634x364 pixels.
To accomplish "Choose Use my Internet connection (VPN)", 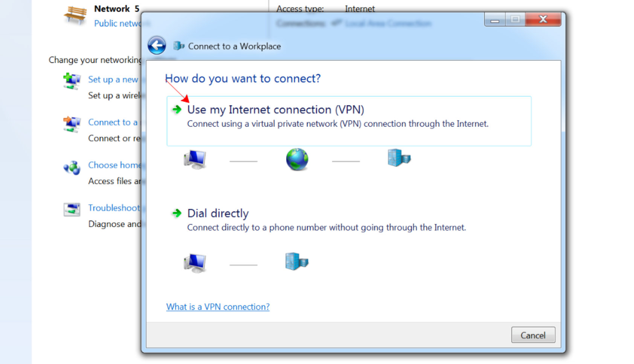I will [x=349, y=121].
